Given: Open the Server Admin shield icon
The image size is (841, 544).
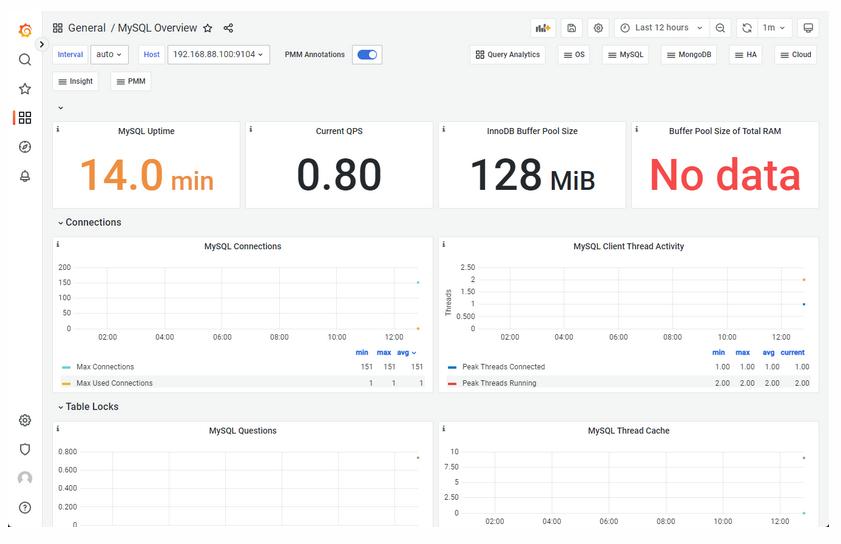Looking at the screenshot, I should [25, 449].
